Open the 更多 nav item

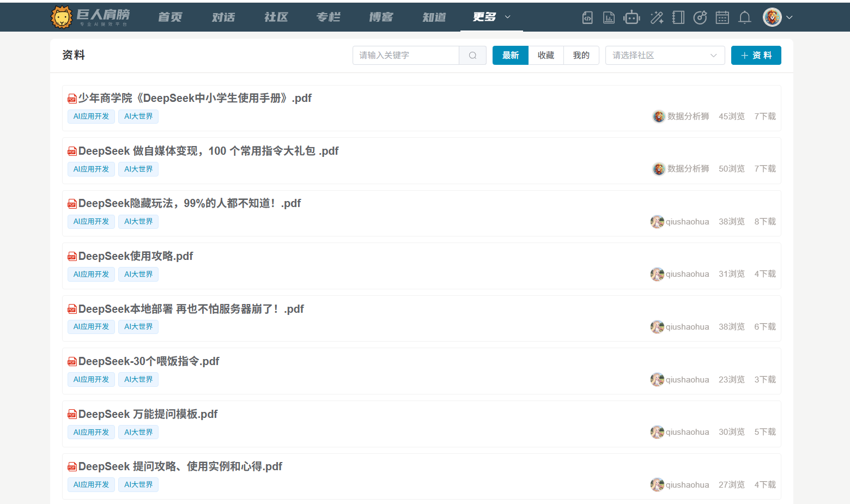pos(484,17)
